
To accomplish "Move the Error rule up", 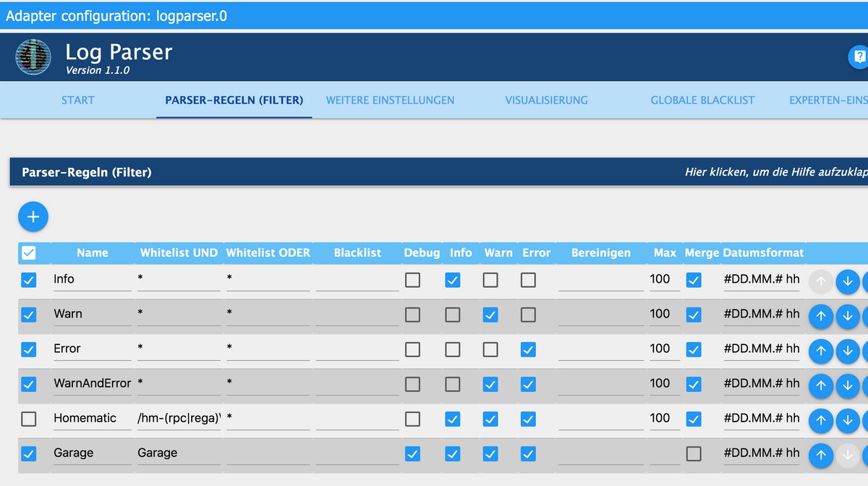I will [x=820, y=351].
